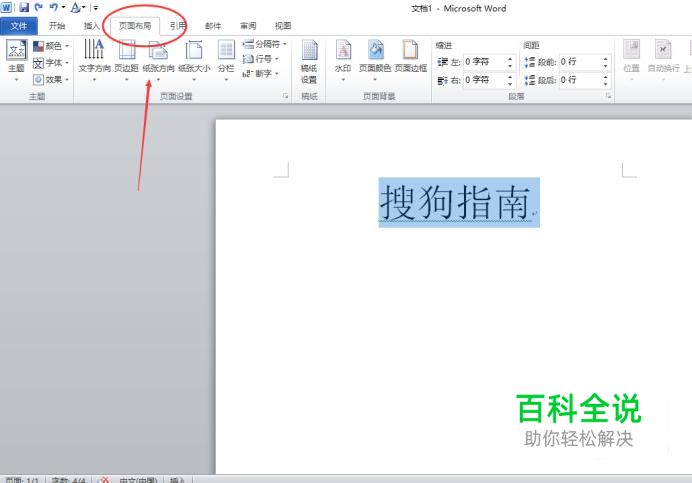Save the document with the floppy icon
This screenshot has width=692, height=483.
(x=24, y=7)
